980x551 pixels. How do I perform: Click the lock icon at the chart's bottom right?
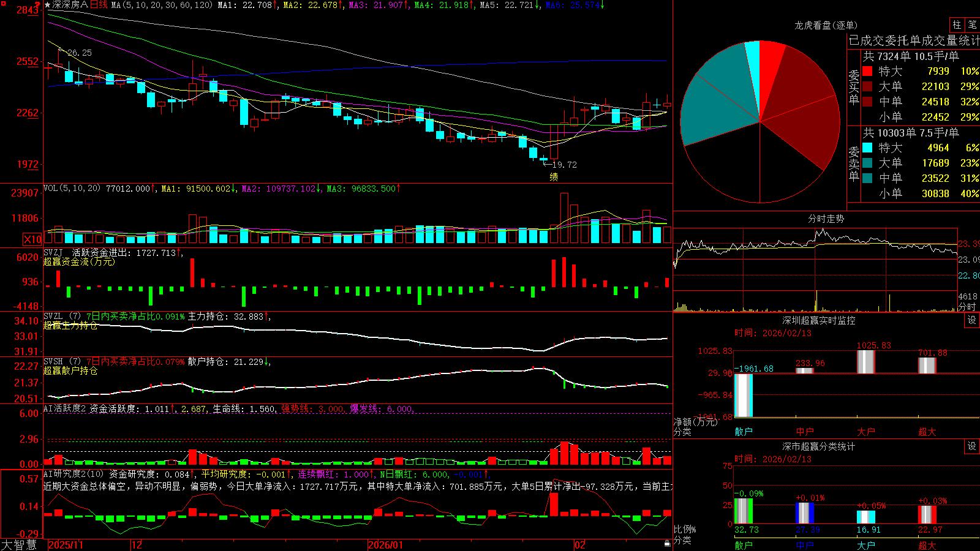667,544
